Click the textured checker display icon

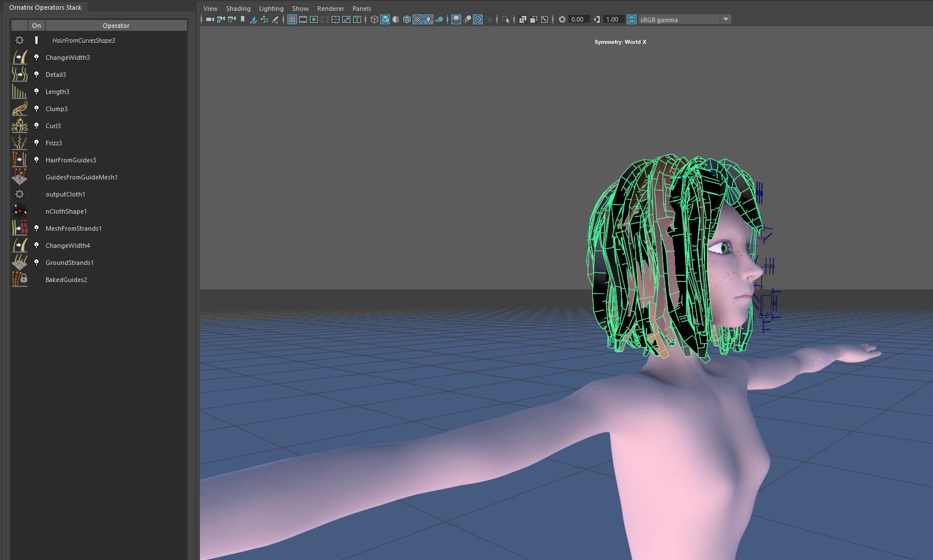click(418, 19)
